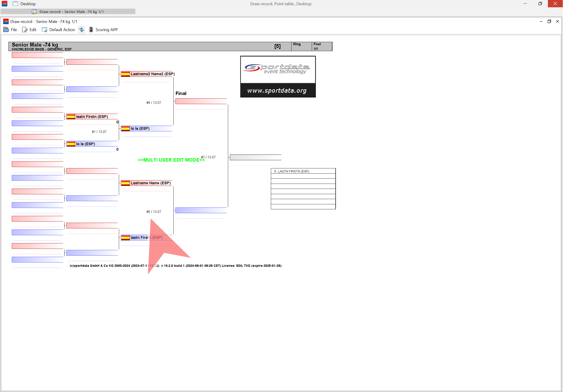
Task: Click the flag next to Lastname Name (ESP)
Action: click(125, 183)
